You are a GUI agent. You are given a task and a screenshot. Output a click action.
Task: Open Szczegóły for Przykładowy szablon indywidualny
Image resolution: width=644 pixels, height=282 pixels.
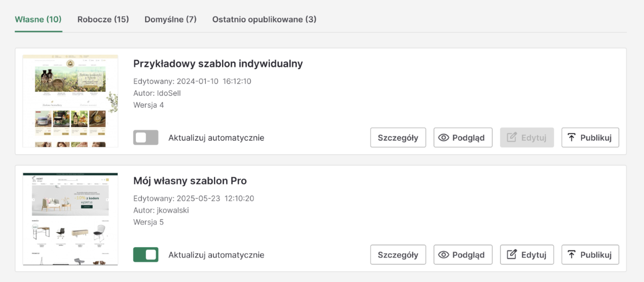click(398, 138)
